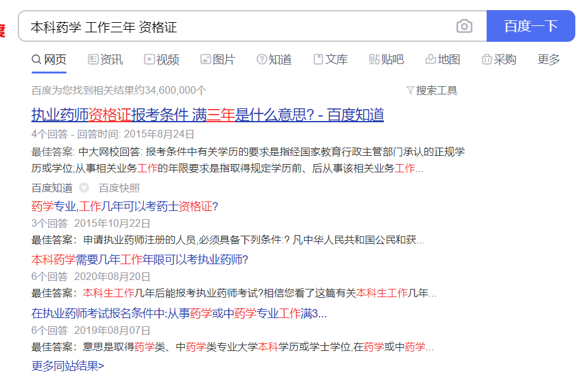Go to the 采购 tab
Screen dimensions: 588x382
[x=499, y=60]
